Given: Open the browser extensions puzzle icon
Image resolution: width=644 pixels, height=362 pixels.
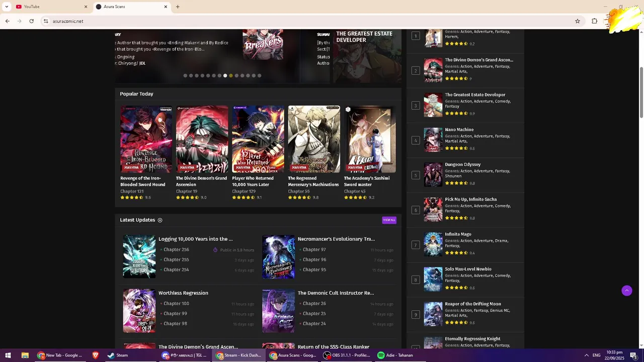Looking at the screenshot, I should [594, 21].
